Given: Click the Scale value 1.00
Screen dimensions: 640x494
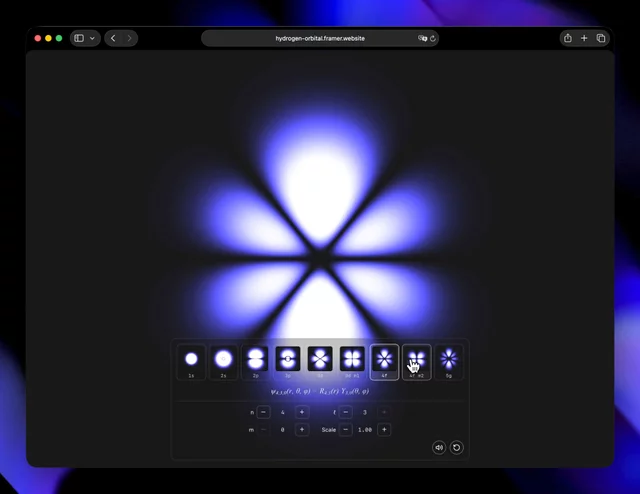Looking at the screenshot, I should (365, 429).
